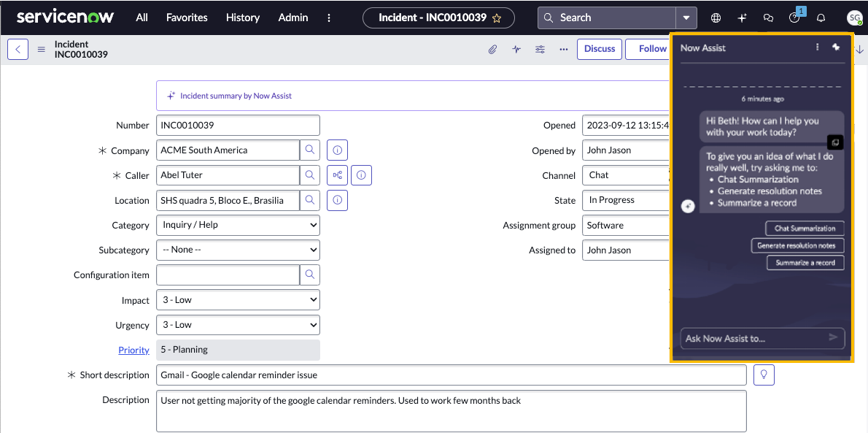
Task: Click the Discuss button
Action: coord(600,49)
